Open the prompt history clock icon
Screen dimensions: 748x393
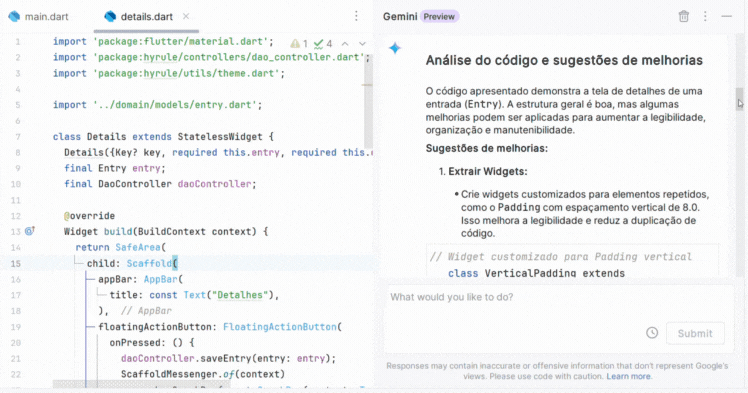(x=652, y=333)
